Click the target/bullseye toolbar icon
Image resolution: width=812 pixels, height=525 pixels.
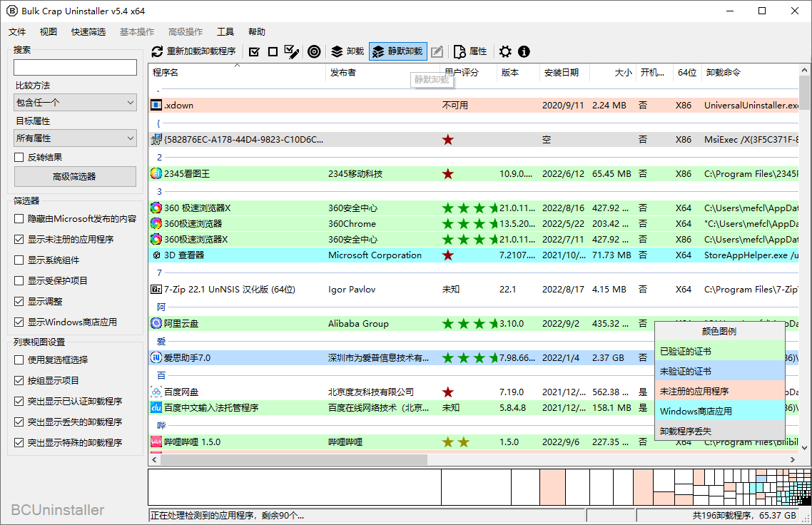click(x=314, y=51)
